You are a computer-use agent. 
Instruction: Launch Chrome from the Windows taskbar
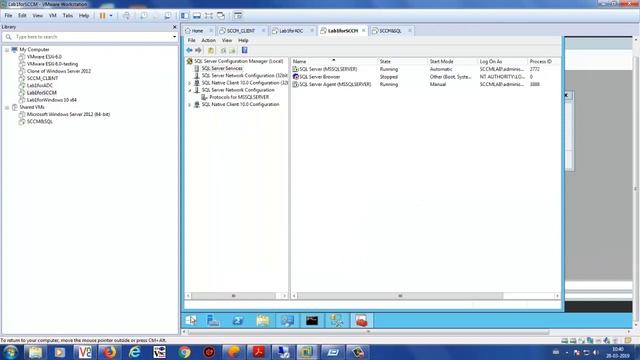184,352
